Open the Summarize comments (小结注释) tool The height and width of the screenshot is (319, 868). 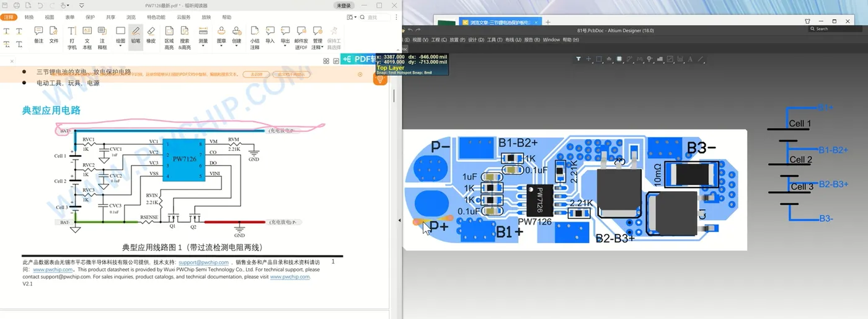[x=255, y=38]
